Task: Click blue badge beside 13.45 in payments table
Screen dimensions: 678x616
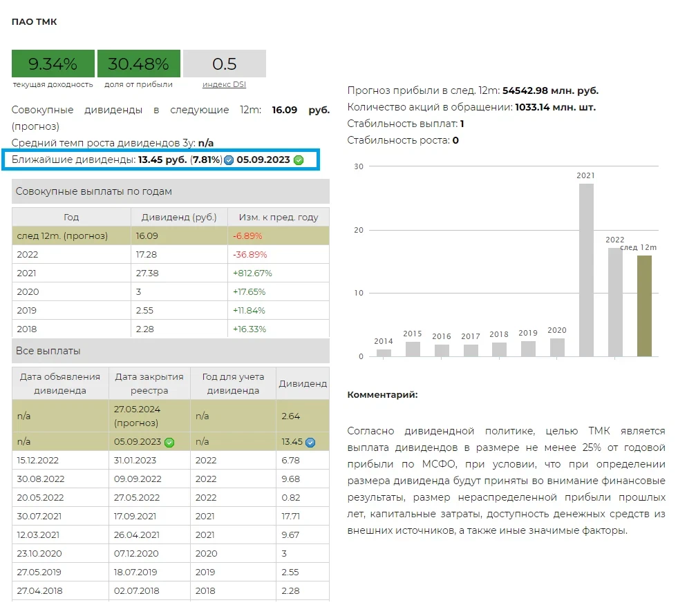Action: tap(310, 442)
